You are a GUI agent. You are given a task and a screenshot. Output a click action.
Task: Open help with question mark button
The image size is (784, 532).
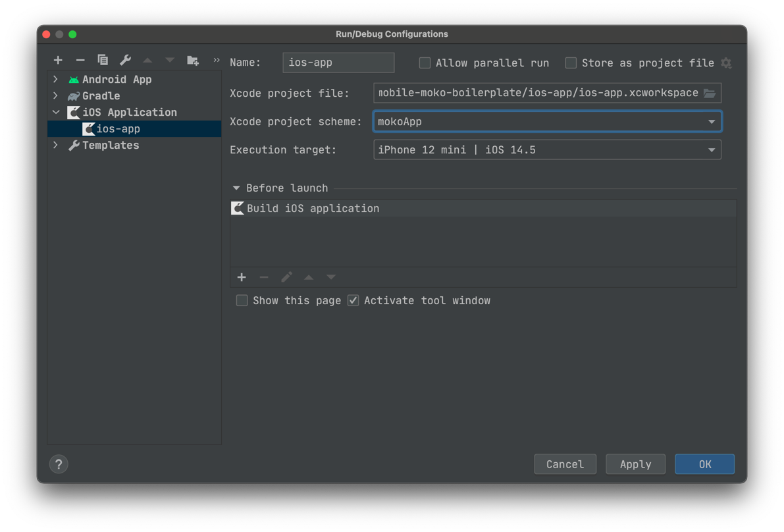tap(59, 464)
